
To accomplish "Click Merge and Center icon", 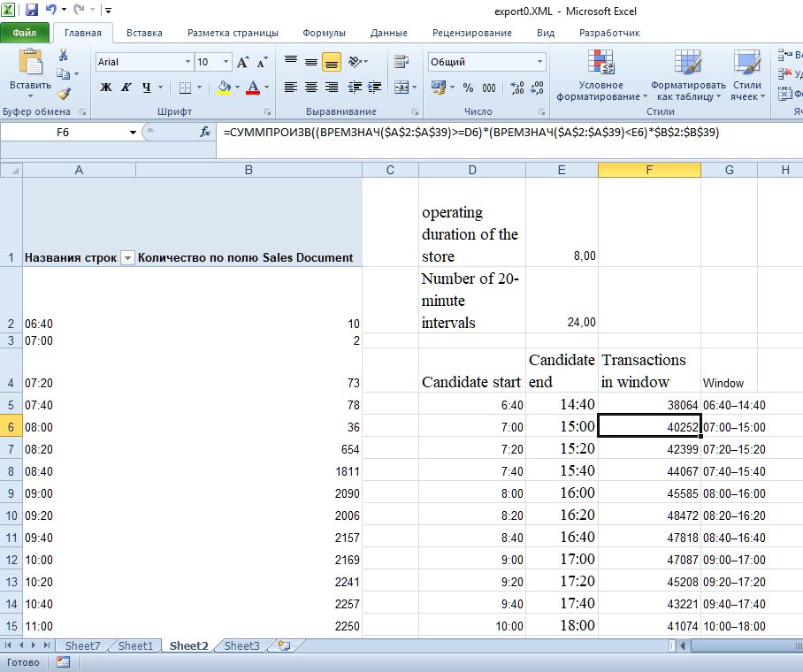I will point(401,87).
